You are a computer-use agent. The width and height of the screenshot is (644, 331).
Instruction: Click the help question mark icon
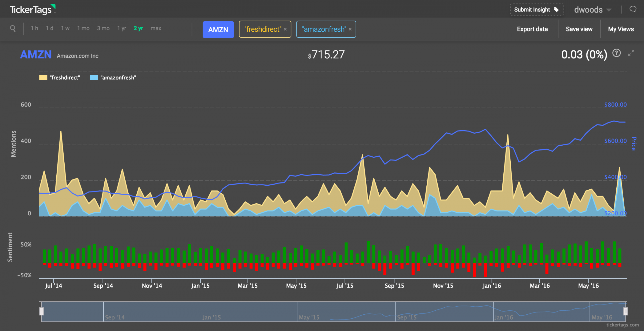click(617, 53)
